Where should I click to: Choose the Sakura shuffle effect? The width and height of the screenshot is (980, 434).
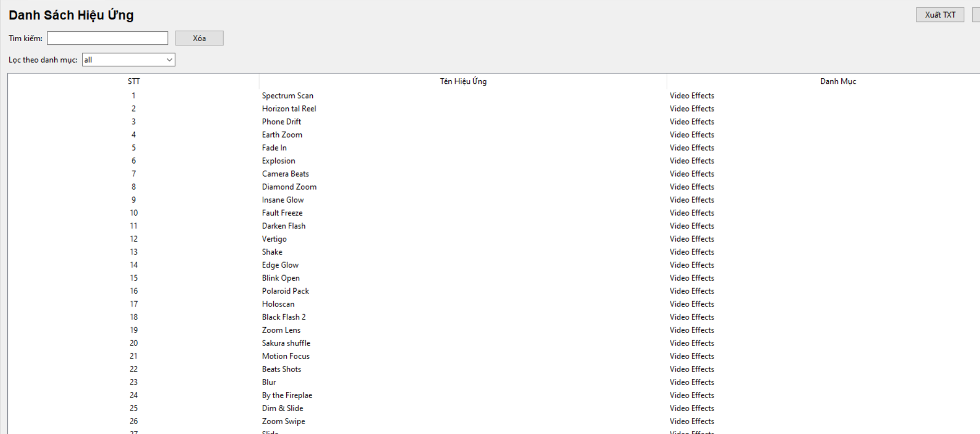point(286,343)
